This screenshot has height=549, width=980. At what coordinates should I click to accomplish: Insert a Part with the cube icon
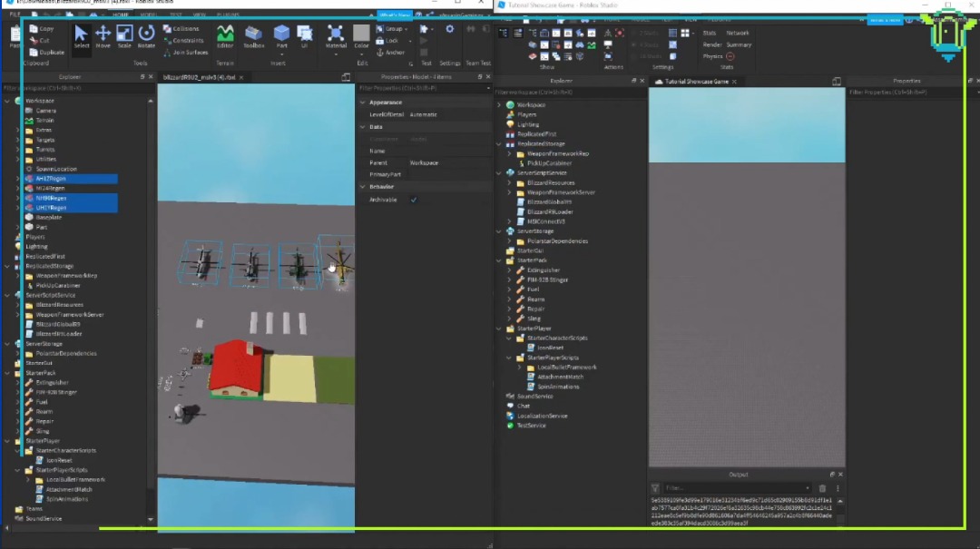click(x=282, y=34)
